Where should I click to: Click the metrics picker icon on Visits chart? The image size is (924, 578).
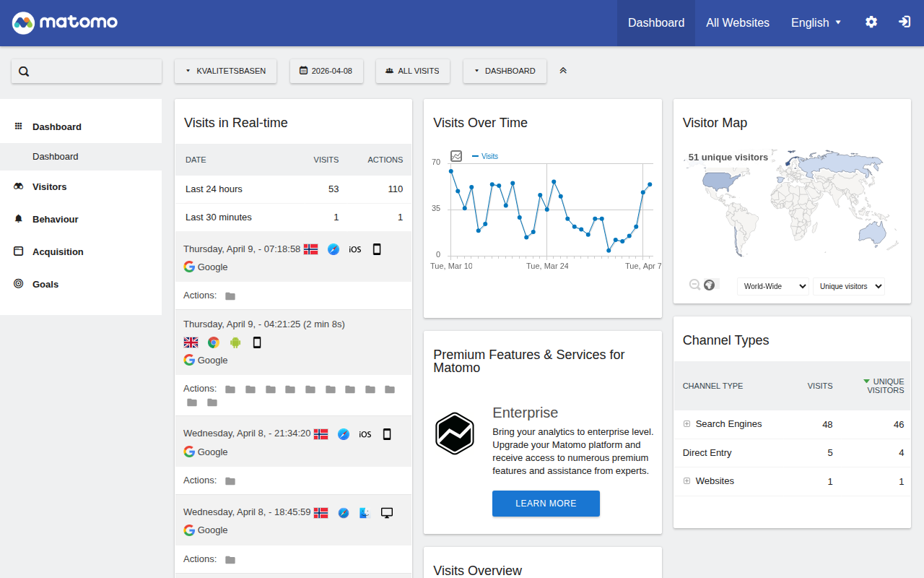[456, 156]
